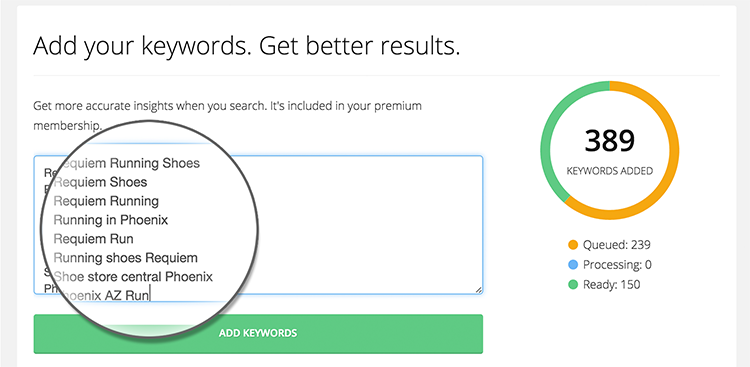The image size is (750, 367).
Task: Click the KEYWORDS ADDED caption in chart
Action: (x=610, y=171)
